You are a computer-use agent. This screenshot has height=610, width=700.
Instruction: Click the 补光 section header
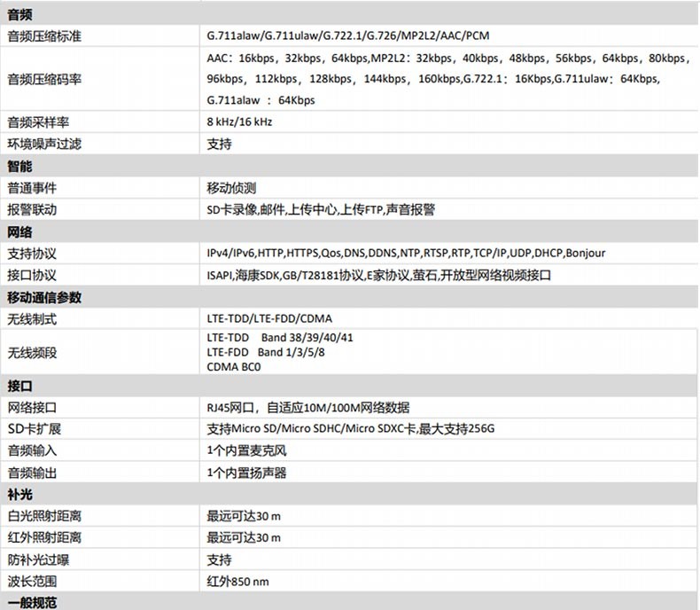19,495
